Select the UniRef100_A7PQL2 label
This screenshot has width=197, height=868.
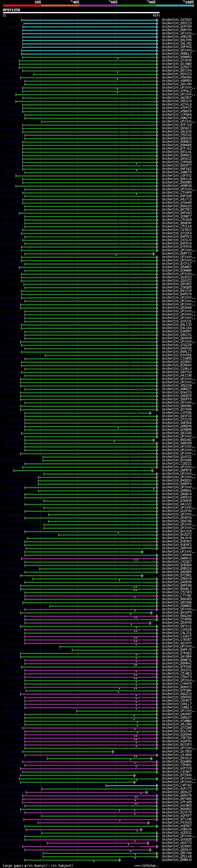tap(176, 91)
